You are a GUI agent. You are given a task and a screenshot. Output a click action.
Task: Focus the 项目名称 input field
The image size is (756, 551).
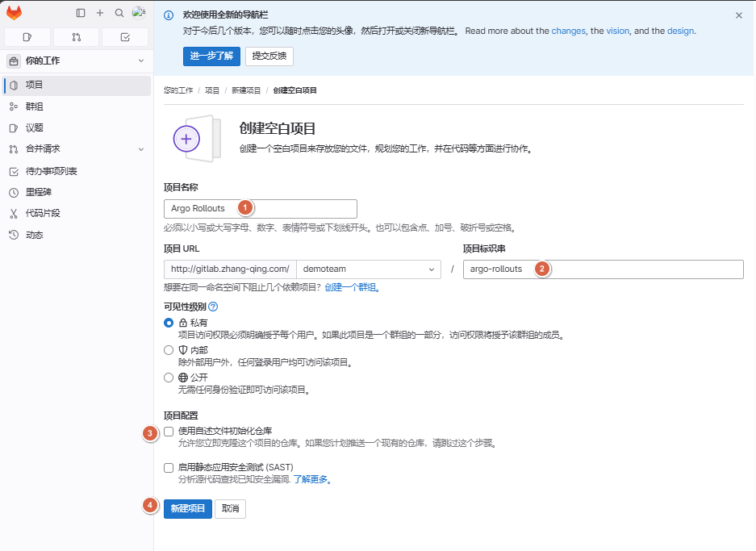pos(261,209)
